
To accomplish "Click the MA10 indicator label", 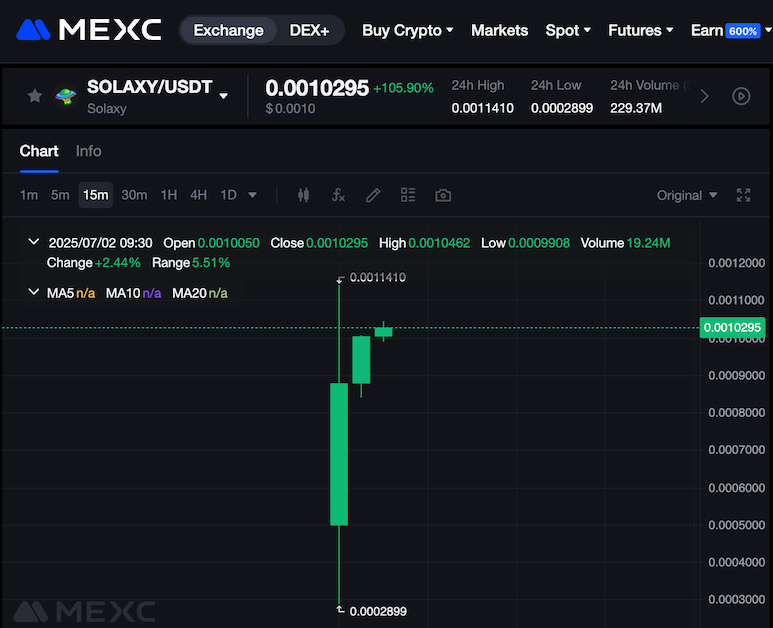I will 134,293.
